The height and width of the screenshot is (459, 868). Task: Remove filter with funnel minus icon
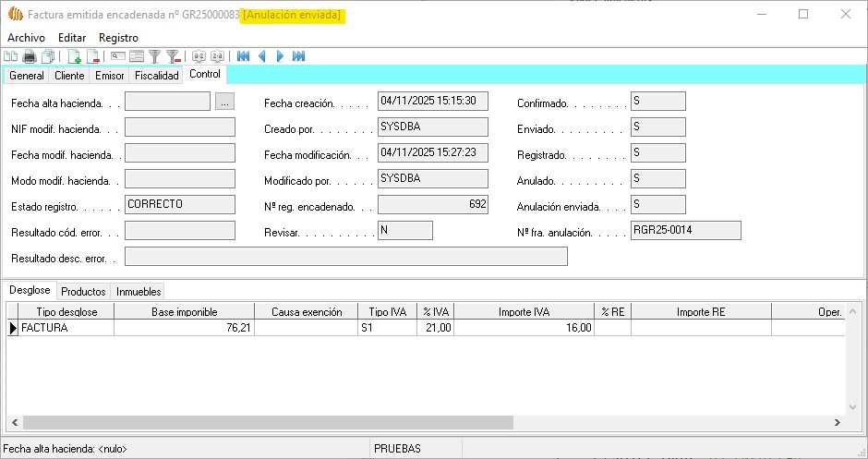[x=173, y=56]
